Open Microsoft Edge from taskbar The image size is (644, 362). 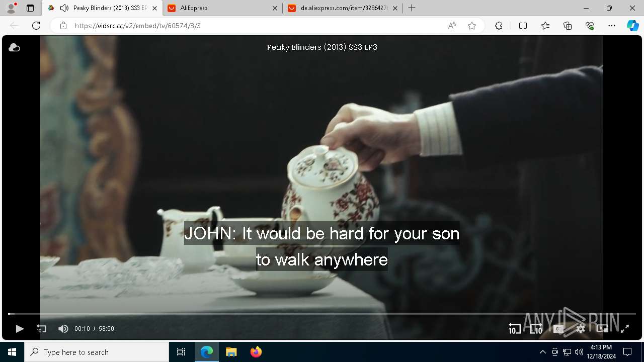(x=207, y=352)
